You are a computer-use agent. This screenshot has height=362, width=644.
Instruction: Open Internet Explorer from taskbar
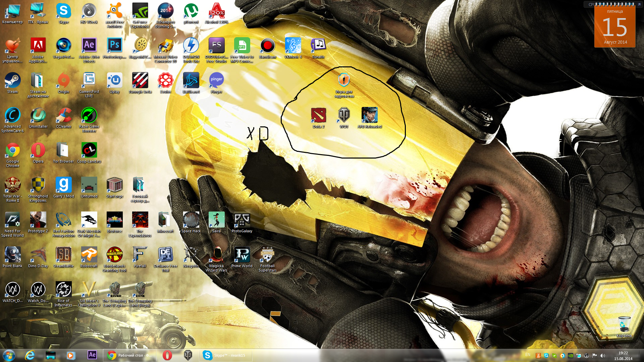(x=30, y=355)
